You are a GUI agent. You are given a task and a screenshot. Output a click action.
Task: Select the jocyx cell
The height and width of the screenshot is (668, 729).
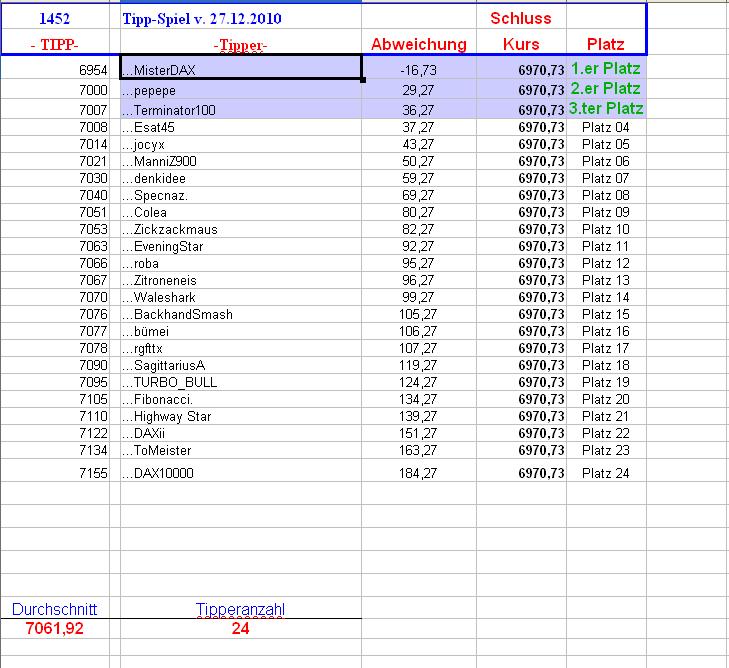click(x=241, y=144)
